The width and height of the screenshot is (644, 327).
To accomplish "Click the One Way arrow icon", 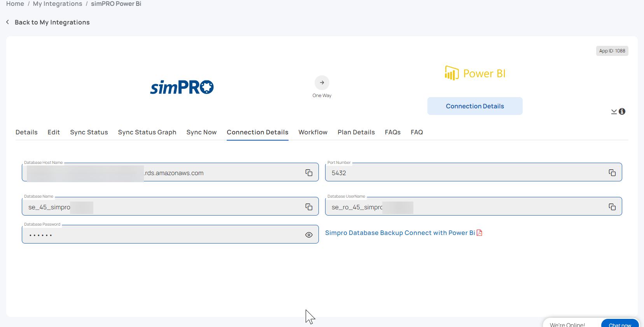I will (x=322, y=83).
